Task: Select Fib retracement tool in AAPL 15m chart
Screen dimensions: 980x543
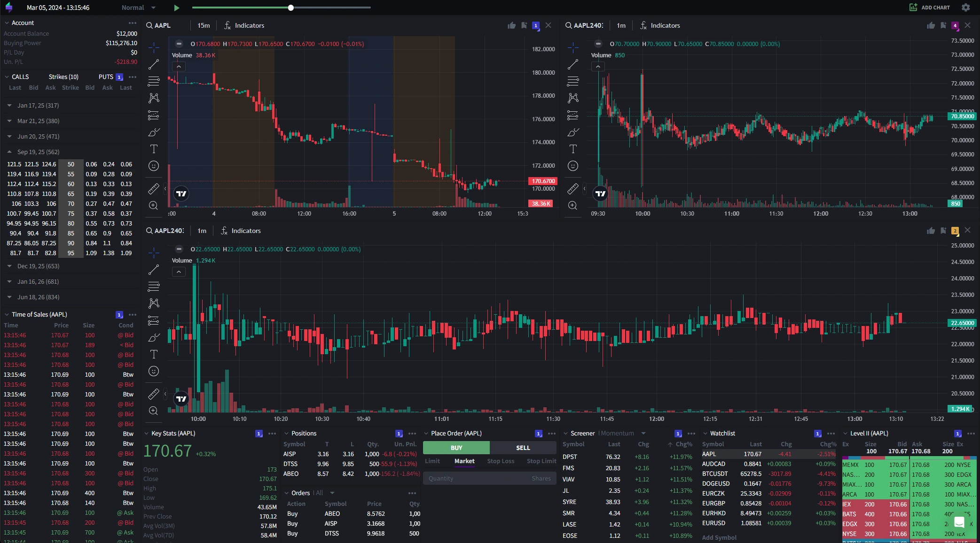Action: pos(154,81)
